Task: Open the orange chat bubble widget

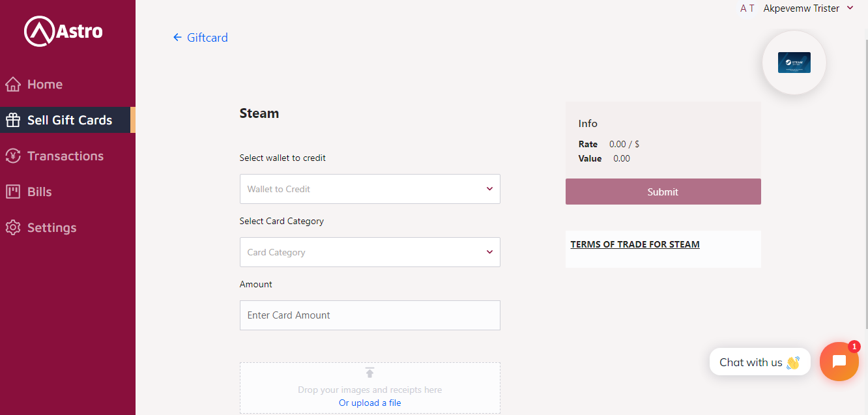Action: coord(839,362)
